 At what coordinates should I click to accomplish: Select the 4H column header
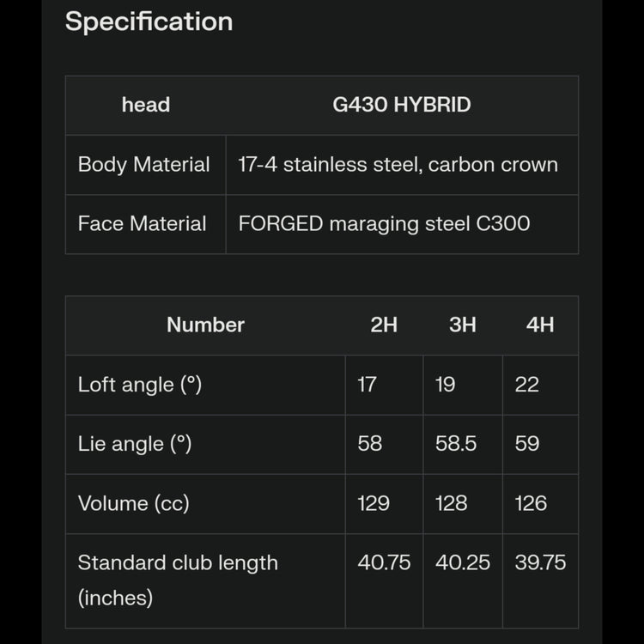coord(540,325)
